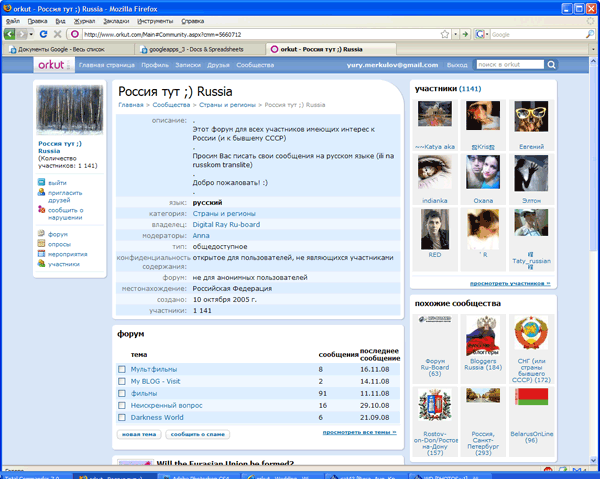Screen dimensions: 600x479
Task: Open the Закладки menu
Action: pyautogui.click(x=116, y=21)
